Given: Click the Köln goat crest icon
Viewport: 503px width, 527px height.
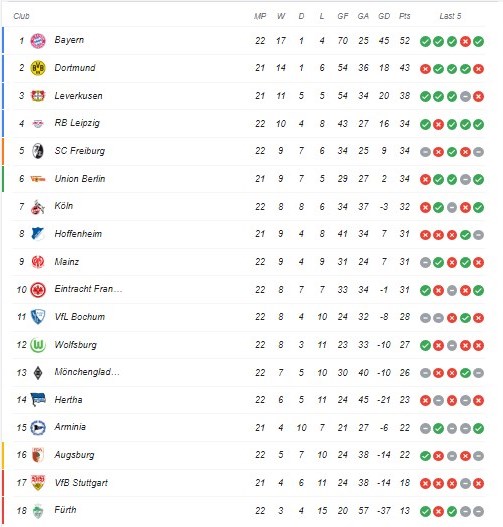Looking at the screenshot, I should click(38, 206).
